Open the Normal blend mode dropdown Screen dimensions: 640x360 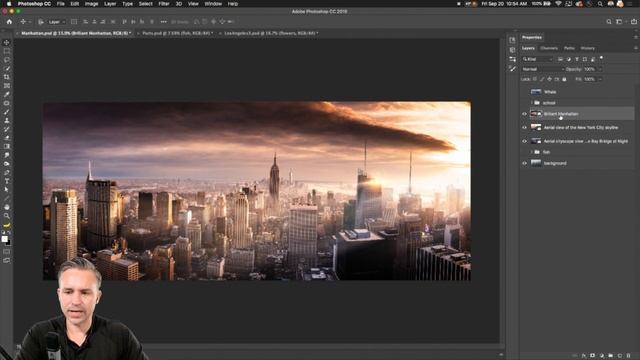coord(543,69)
